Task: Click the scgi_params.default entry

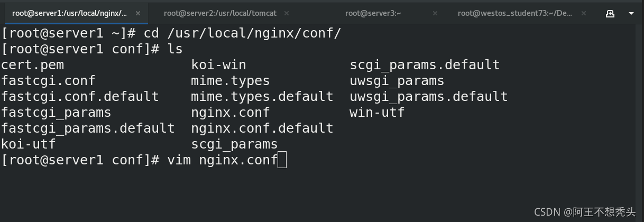Action: click(x=425, y=65)
